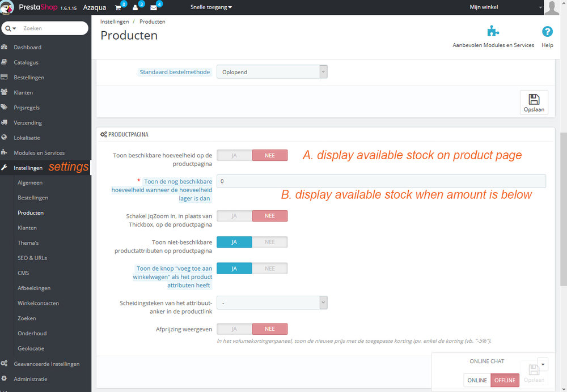The image size is (567, 392).
Task: Click the Opslaan save button at top
Action: (x=534, y=103)
